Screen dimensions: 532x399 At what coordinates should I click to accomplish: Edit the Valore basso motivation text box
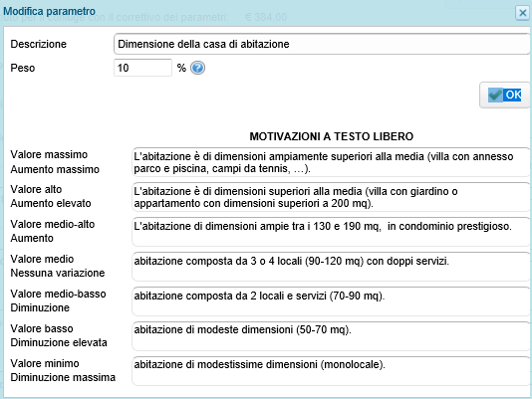[331, 336]
